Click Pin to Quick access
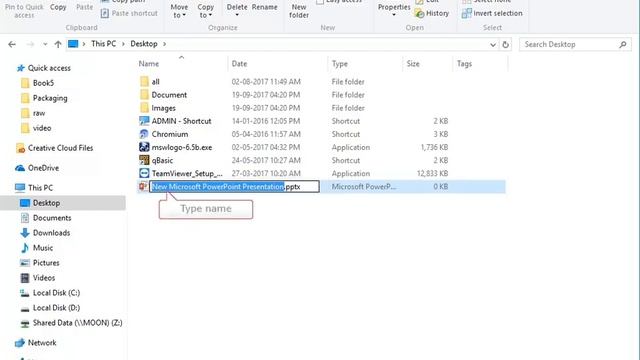The image size is (640, 360). coord(24,11)
